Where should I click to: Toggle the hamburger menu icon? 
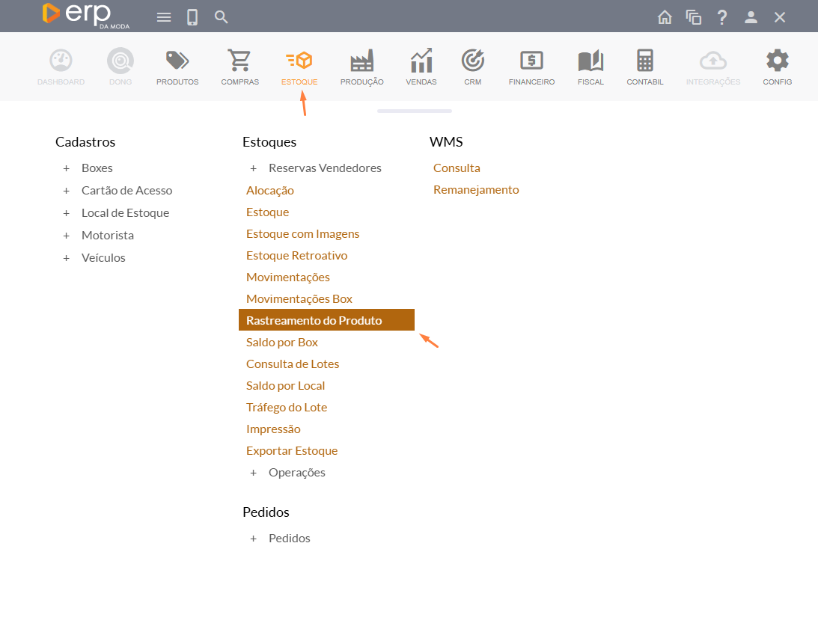pos(164,17)
